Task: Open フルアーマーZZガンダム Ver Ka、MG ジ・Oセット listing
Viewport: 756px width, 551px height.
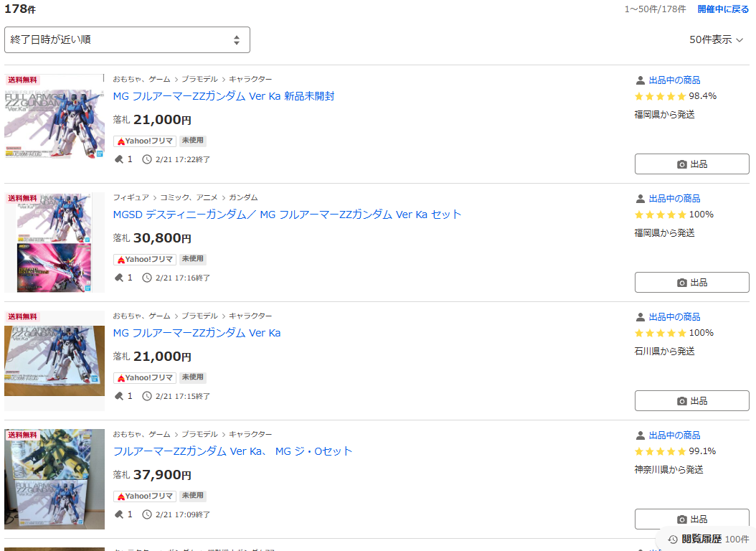Action: (232, 451)
